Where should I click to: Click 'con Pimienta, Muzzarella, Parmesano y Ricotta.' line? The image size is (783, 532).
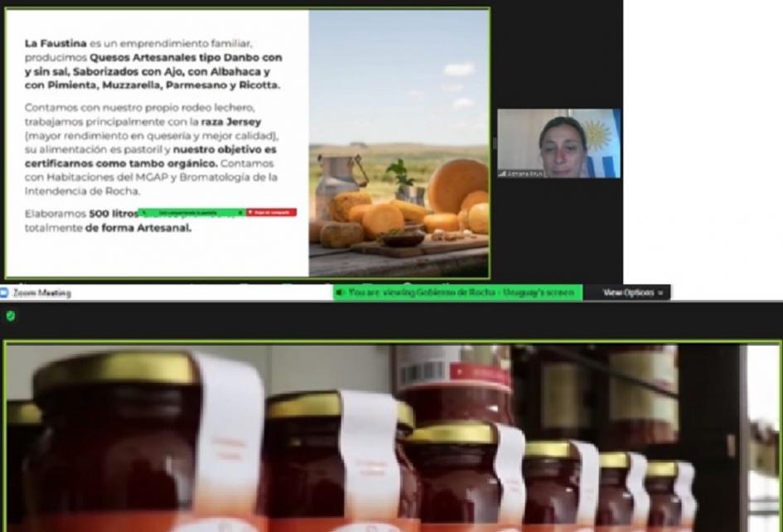pos(152,85)
